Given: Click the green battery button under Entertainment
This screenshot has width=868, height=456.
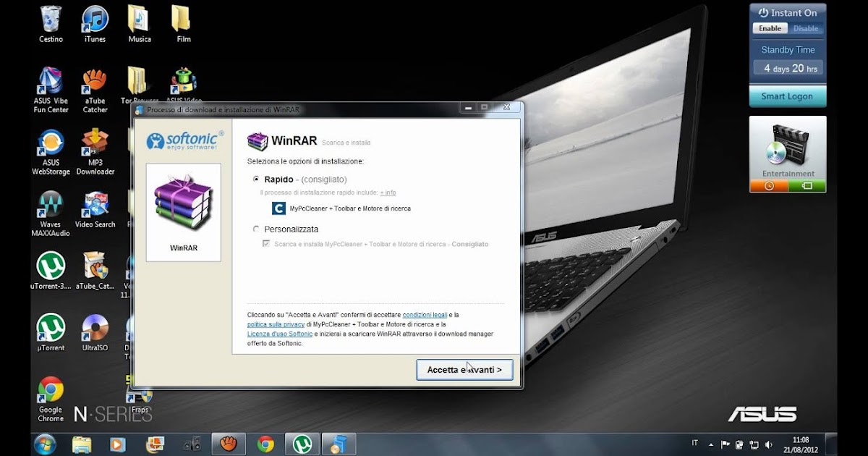Looking at the screenshot, I should (x=807, y=185).
